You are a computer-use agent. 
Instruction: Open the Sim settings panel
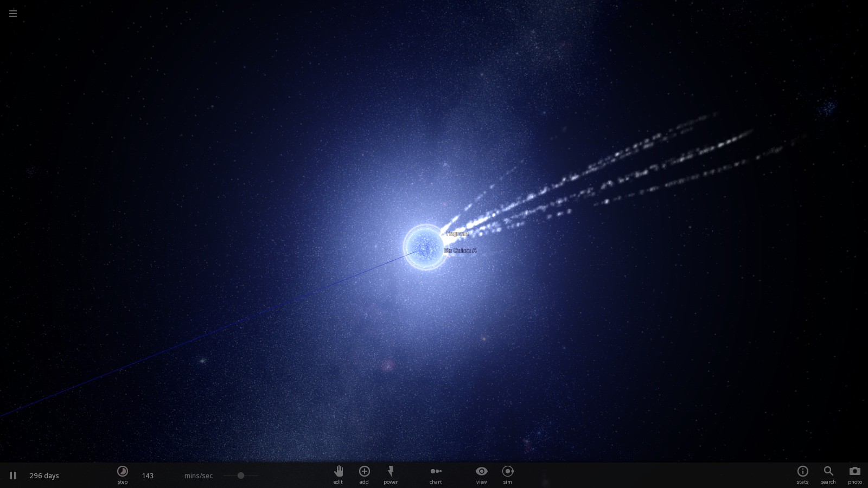click(x=507, y=475)
